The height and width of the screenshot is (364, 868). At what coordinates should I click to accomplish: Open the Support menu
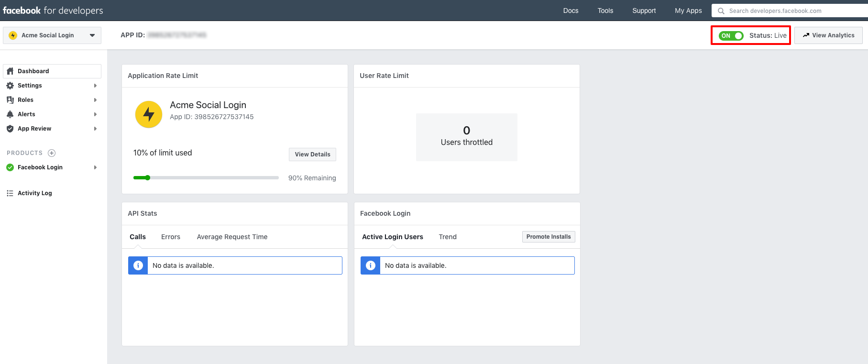(644, 11)
